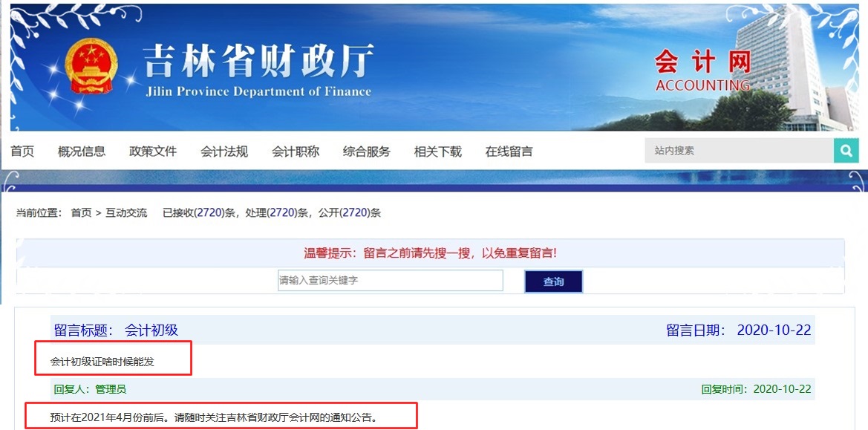Click the 吉林省财政厅 banner title

[x=258, y=62]
